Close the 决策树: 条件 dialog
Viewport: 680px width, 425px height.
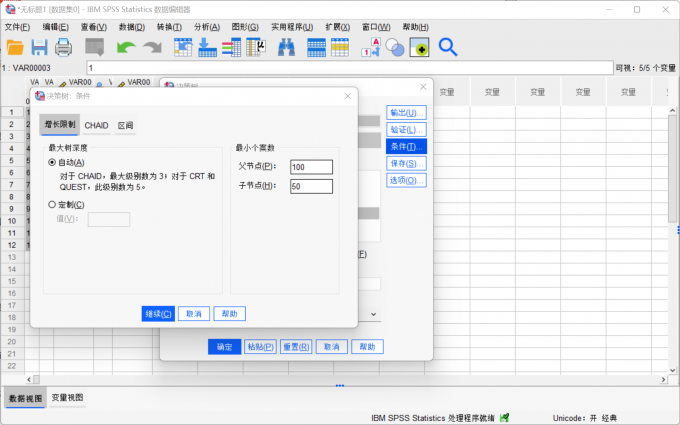[348, 96]
